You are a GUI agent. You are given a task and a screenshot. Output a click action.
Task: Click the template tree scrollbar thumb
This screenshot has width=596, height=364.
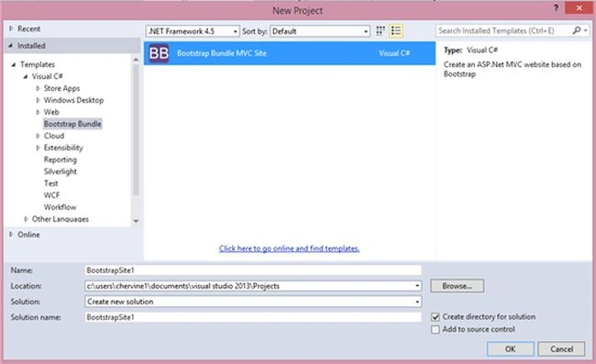[x=136, y=130]
